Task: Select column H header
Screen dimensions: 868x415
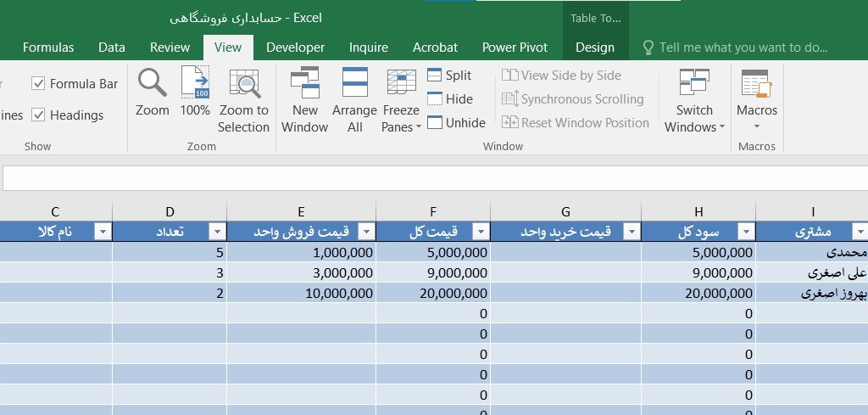Action: click(698, 211)
